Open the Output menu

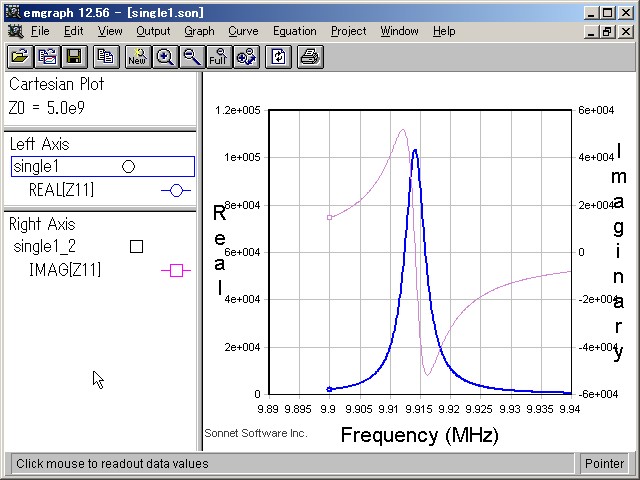(153, 31)
